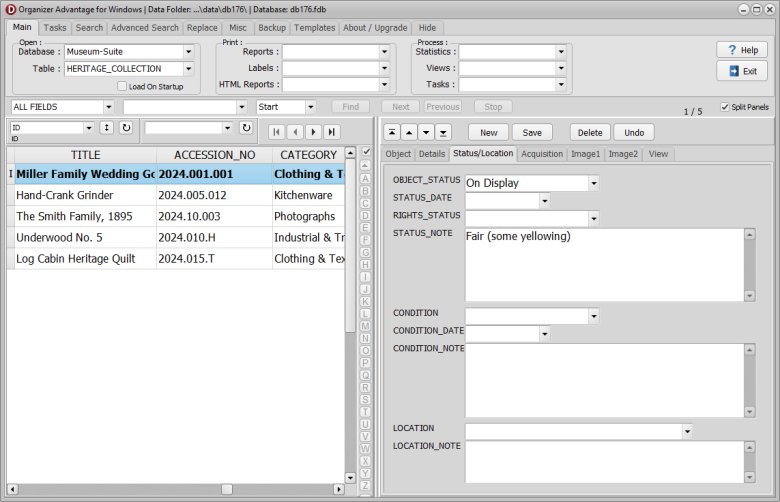Enable Load On Startup checkbox
Screen dimensions: 780x502
[x=122, y=87]
